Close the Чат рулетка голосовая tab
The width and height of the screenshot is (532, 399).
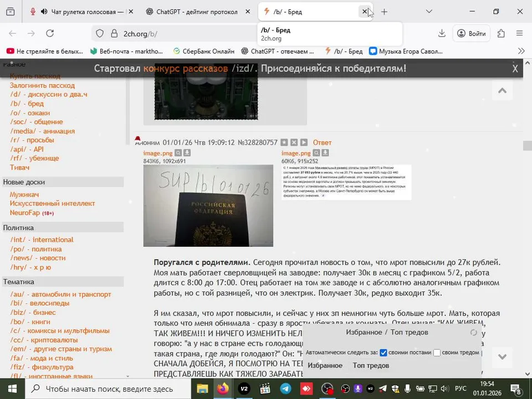pos(131,12)
